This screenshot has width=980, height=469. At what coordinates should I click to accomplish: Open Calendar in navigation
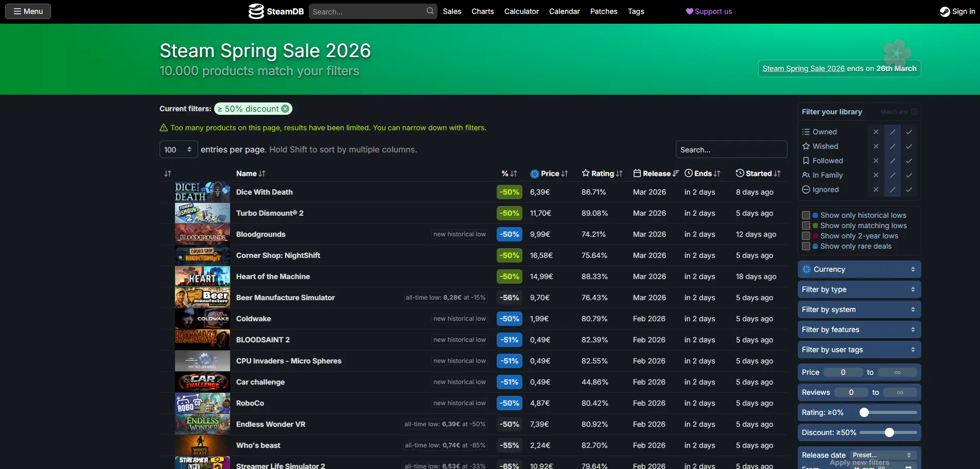[x=564, y=11]
